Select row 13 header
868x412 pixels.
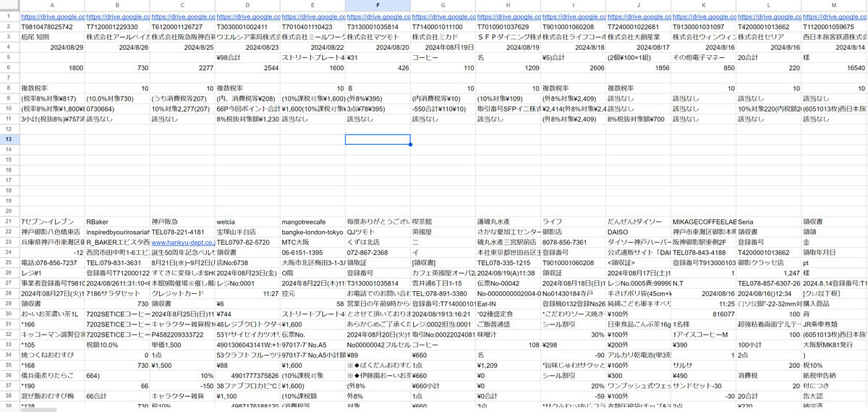pos(10,139)
